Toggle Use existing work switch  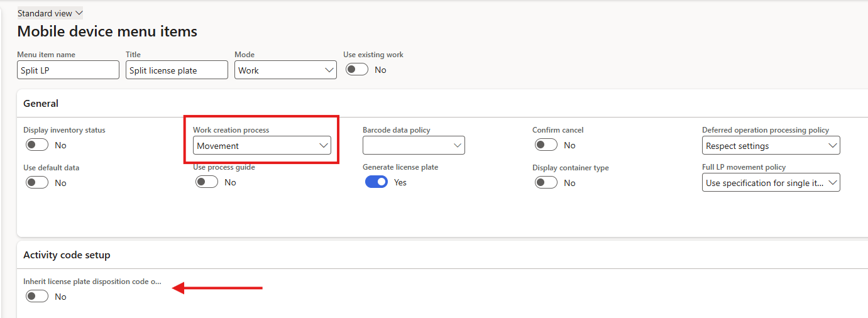[357, 70]
